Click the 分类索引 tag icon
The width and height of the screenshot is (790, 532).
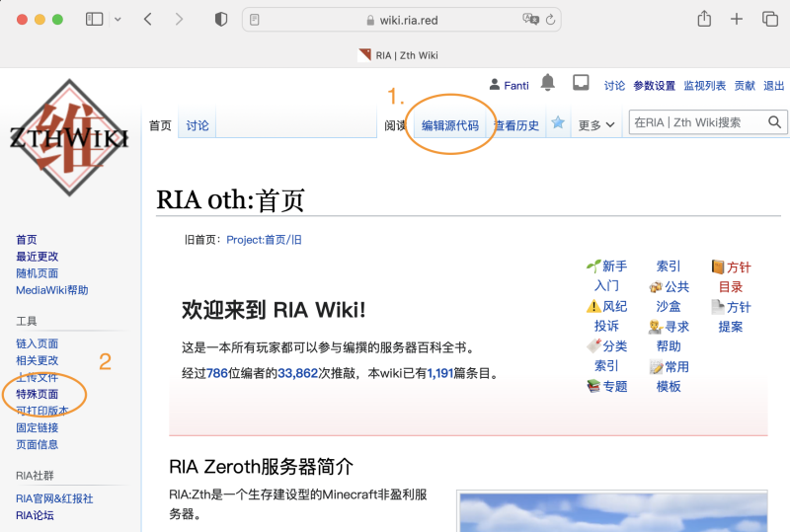[593, 345]
